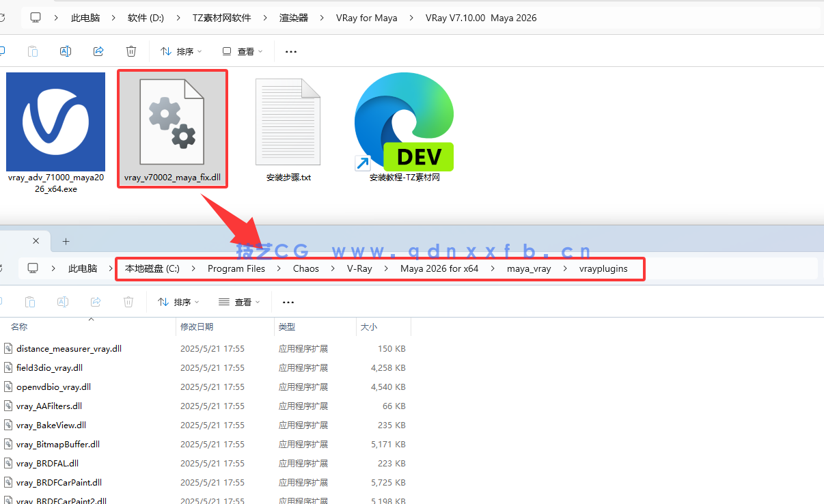Select the vray_v70002_maya_fix.dll file icon
Screen dimensions: 824x504
click(x=172, y=123)
